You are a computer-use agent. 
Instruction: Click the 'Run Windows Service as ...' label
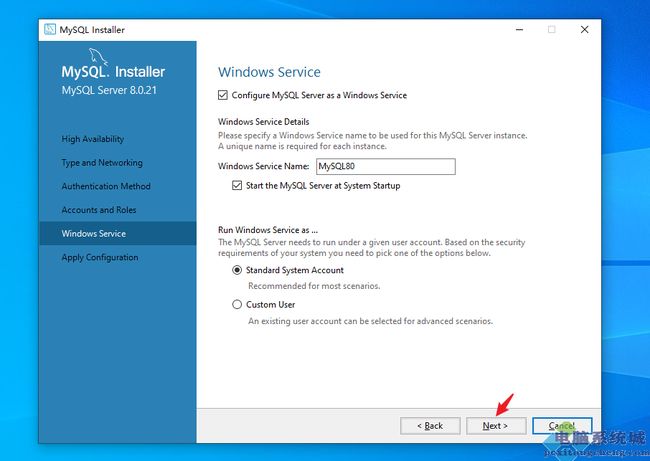(268, 230)
